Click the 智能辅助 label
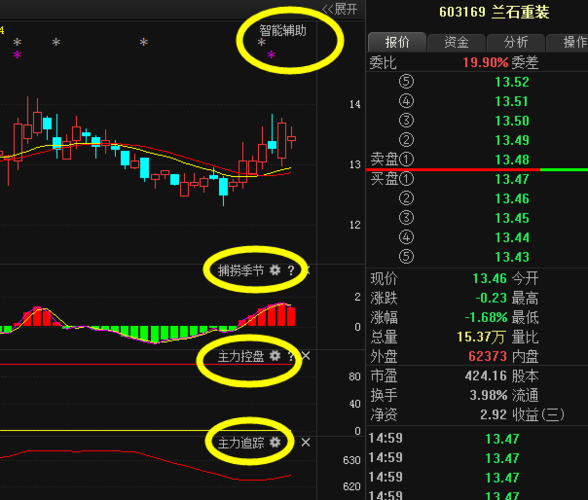588x500 pixels. [283, 30]
